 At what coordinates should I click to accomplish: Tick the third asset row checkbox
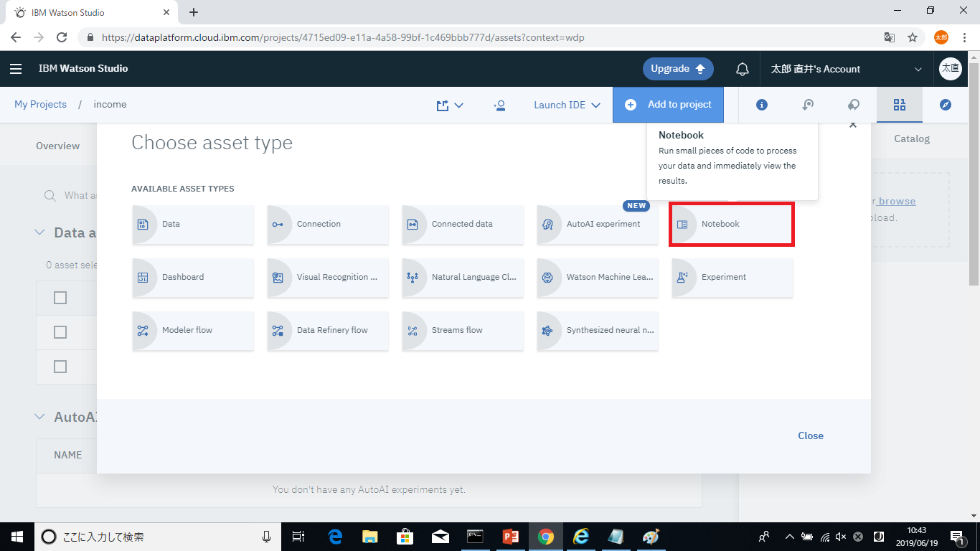coord(60,367)
